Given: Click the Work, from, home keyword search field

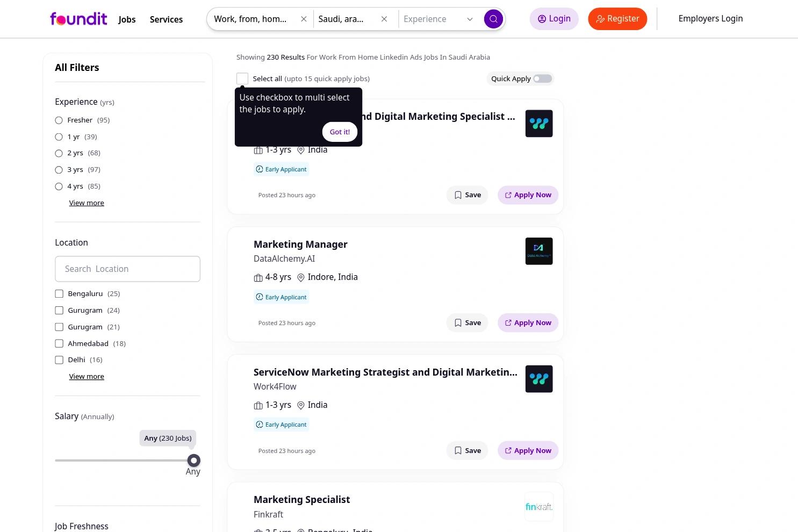Looking at the screenshot, I should coord(250,19).
